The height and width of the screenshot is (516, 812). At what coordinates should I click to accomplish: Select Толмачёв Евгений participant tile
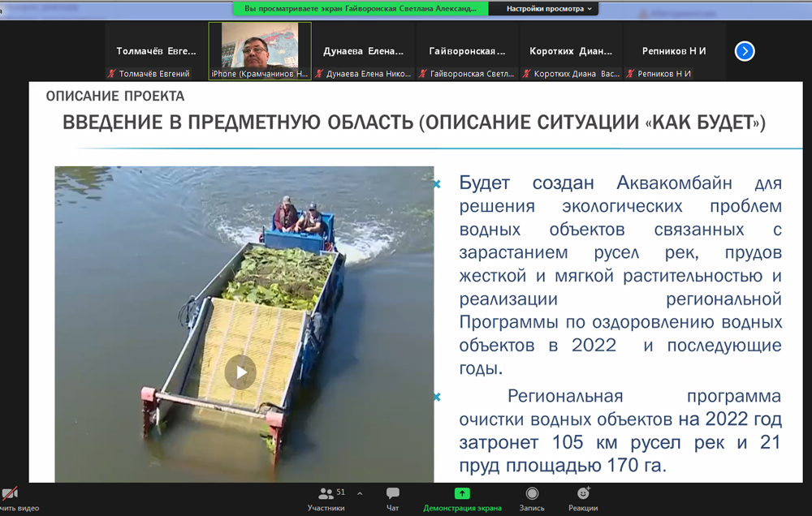pyautogui.click(x=156, y=51)
